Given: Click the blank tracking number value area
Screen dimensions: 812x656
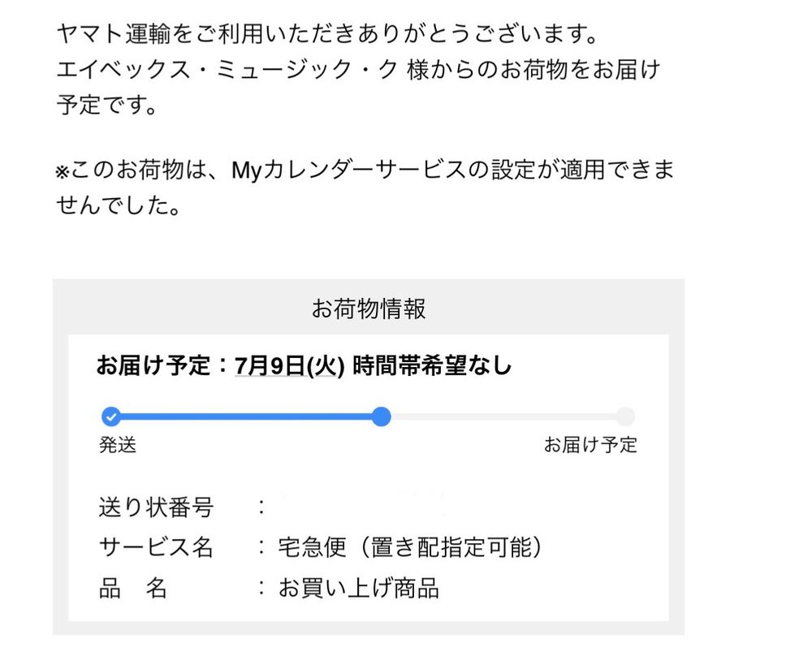Looking at the screenshot, I should point(362,505).
